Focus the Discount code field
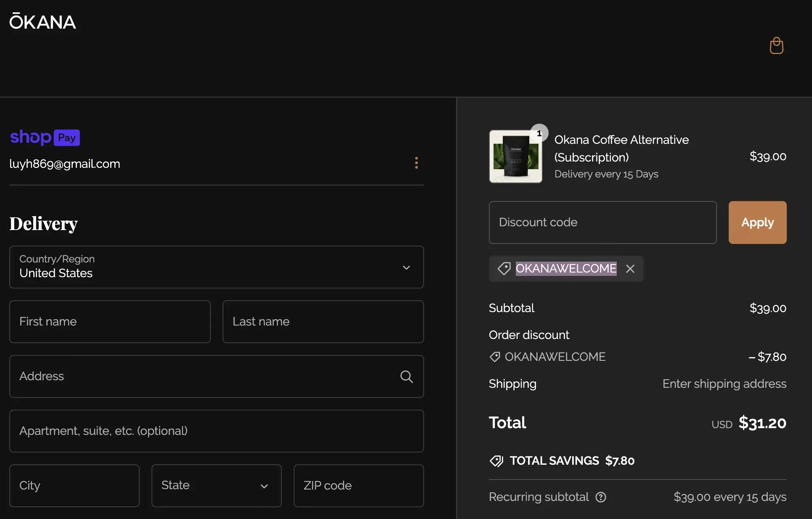The image size is (812, 519). pyautogui.click(x=602, y=222)
